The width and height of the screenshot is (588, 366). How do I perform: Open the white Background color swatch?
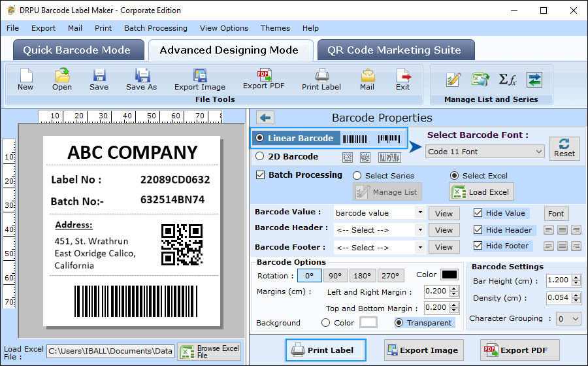[368, 322]
